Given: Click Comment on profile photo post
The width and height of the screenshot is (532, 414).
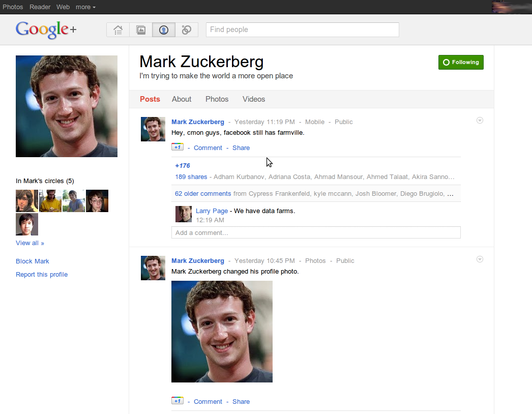Looking at the screenshot, I should (208, 401).
